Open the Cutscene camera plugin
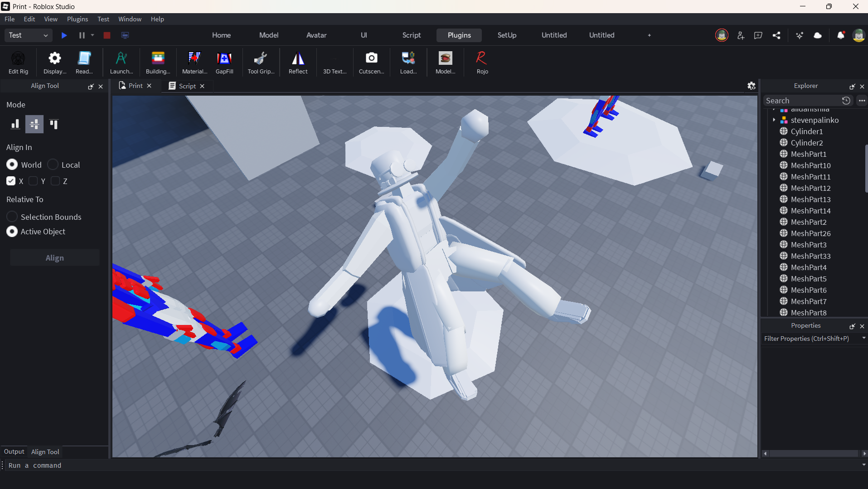This screenshot has height=489, width=868. coord(371,62)
